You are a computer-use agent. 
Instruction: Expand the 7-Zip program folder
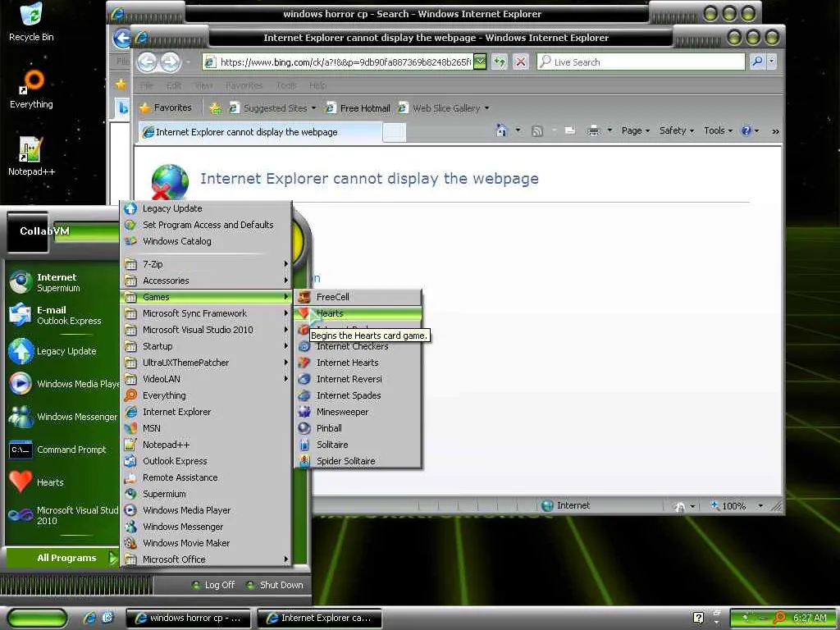(206, 264)
